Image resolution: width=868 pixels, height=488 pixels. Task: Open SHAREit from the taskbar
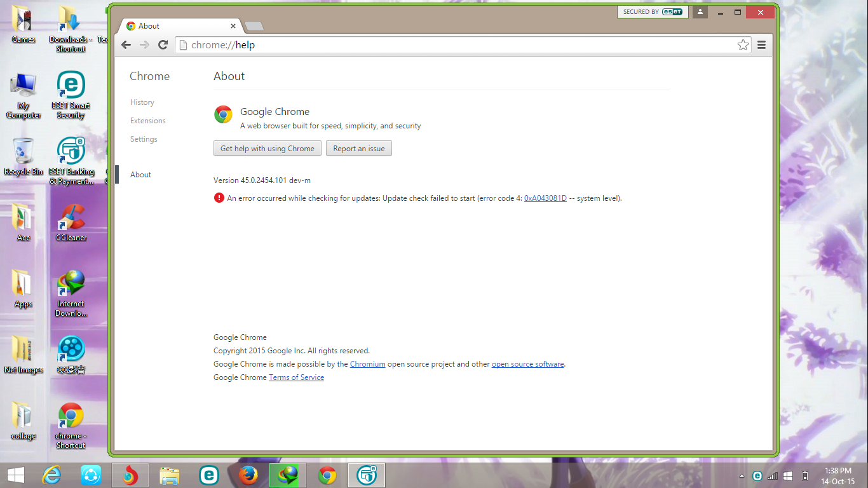90,475
